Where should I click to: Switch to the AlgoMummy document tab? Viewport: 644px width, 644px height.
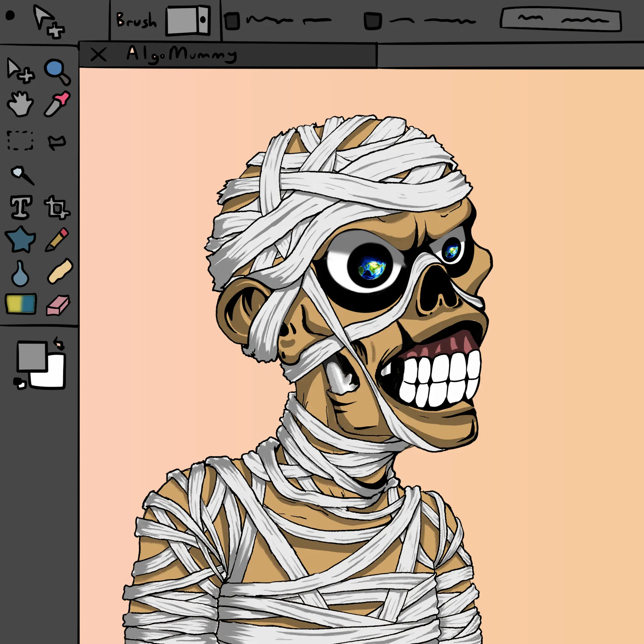pos(182,54)
